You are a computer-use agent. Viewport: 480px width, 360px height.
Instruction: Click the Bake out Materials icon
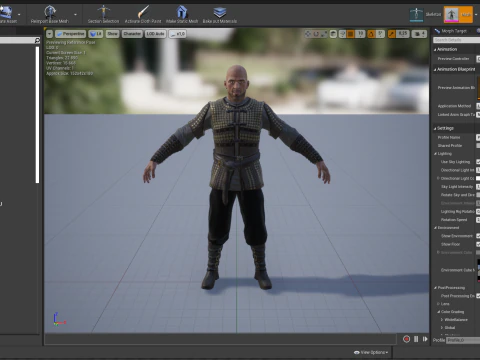(220, 12)
